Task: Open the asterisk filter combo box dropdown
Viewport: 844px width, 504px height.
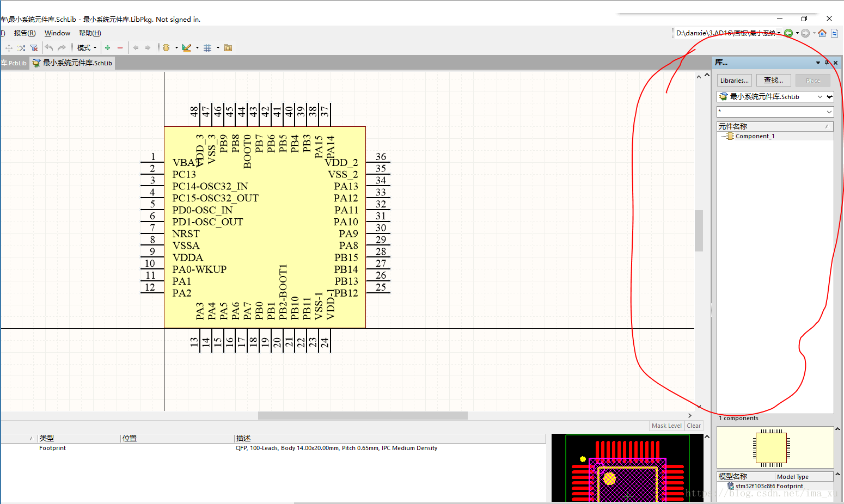Action: [829, 112]
